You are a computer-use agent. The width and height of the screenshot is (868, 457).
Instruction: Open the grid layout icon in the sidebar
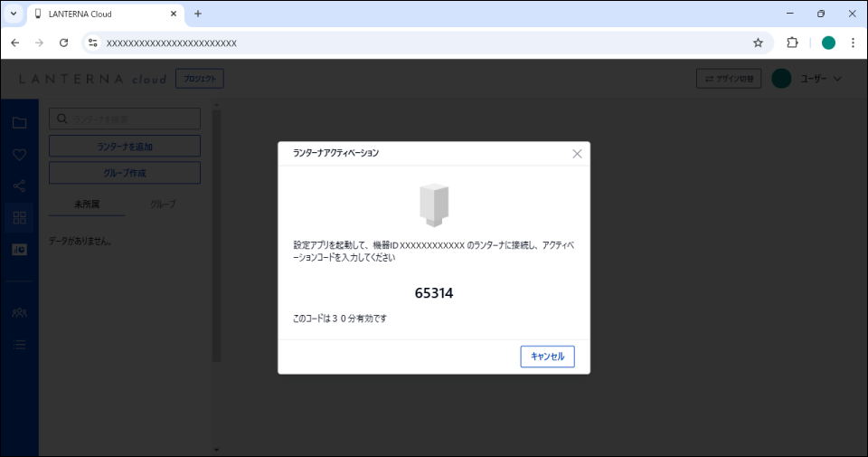[19, 217]
